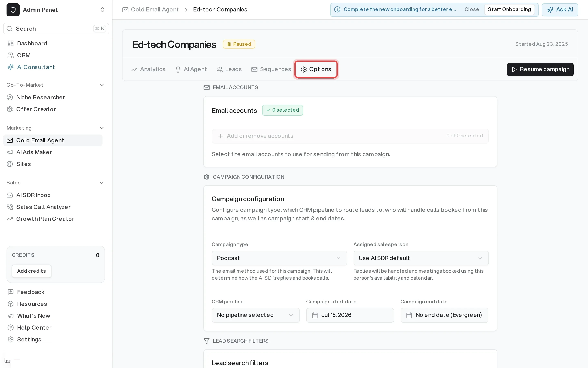Open Niche Researcher tool
The width and height of the screenshot is (588, 368).
(x=41, y=97)
